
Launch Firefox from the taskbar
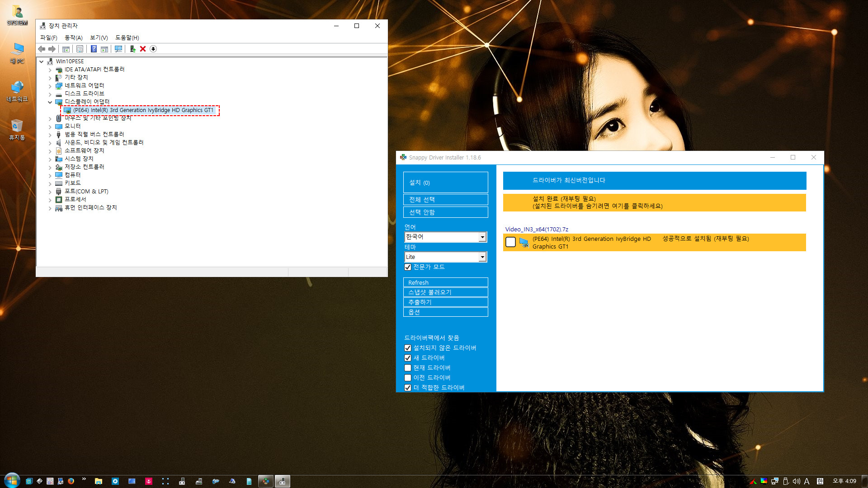(71, 481)
